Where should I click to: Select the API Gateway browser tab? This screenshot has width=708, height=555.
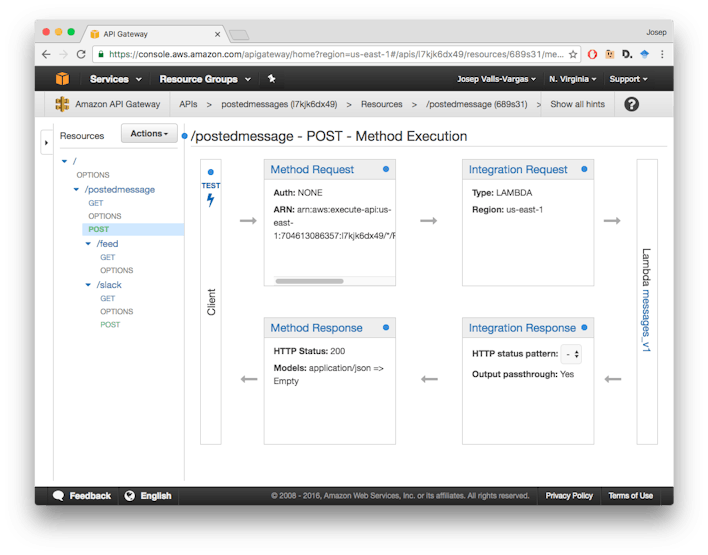[x=154, y=34]
